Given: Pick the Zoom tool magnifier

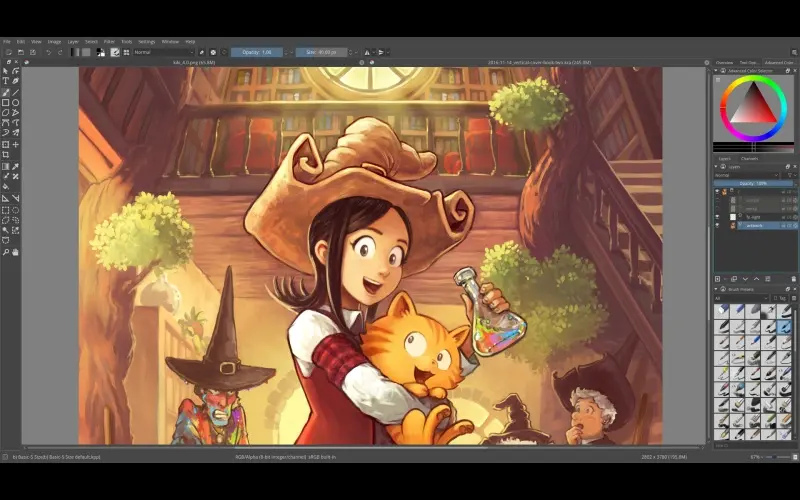Looking at the screenshot, I should coord(5,252).
